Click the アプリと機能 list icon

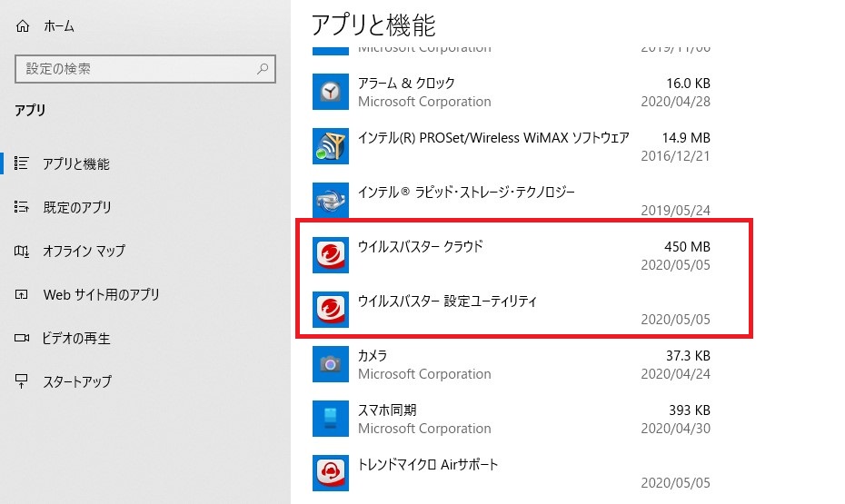coord(22,163)
